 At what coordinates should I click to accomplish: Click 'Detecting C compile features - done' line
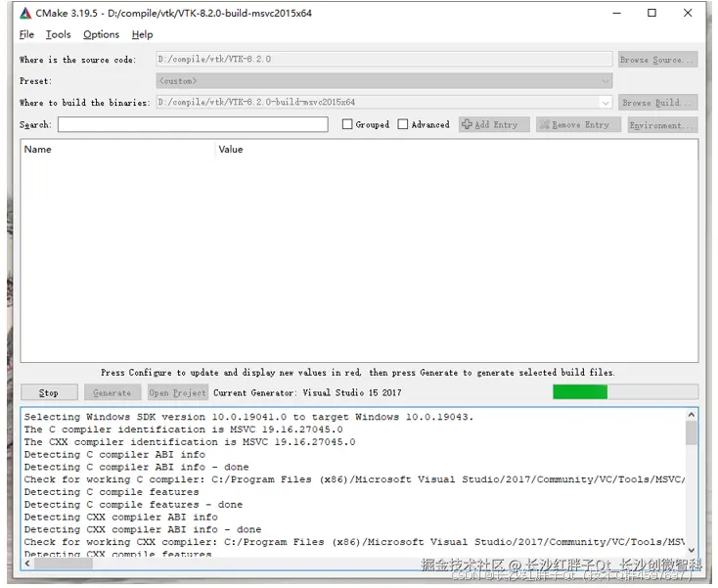[x=133, y=504]
